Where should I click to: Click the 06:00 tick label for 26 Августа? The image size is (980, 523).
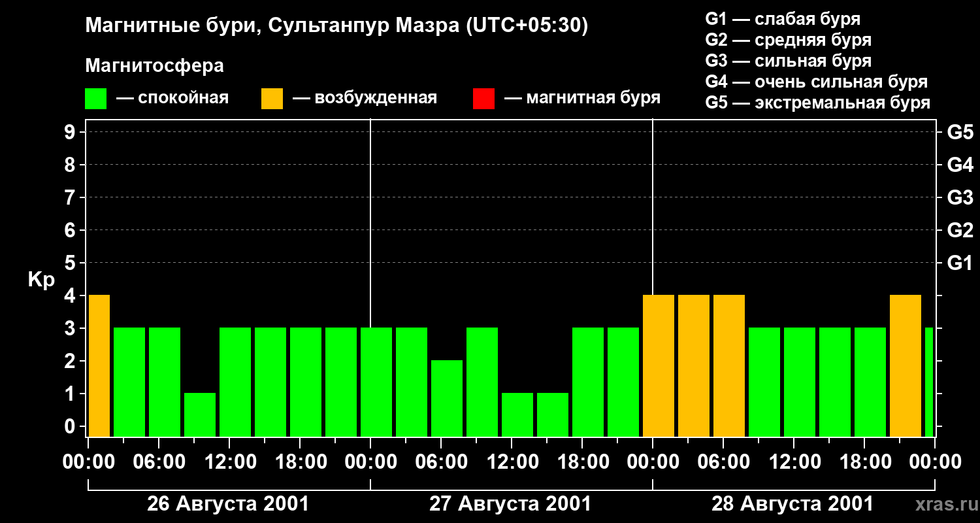point(159,462)
